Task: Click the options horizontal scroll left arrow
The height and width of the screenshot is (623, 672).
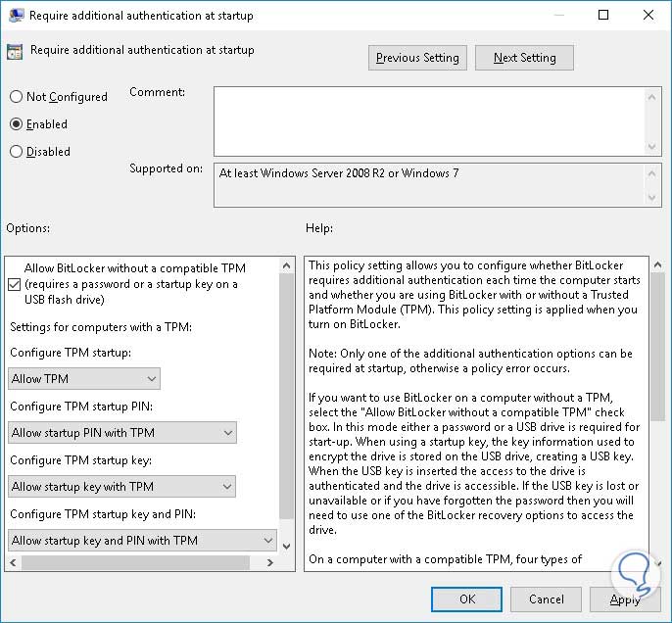Action: coord(13,562)
